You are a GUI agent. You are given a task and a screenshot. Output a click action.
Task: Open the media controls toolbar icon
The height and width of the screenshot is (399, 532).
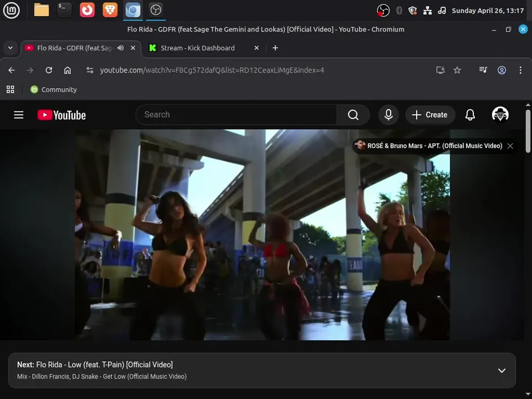point(483,70)
